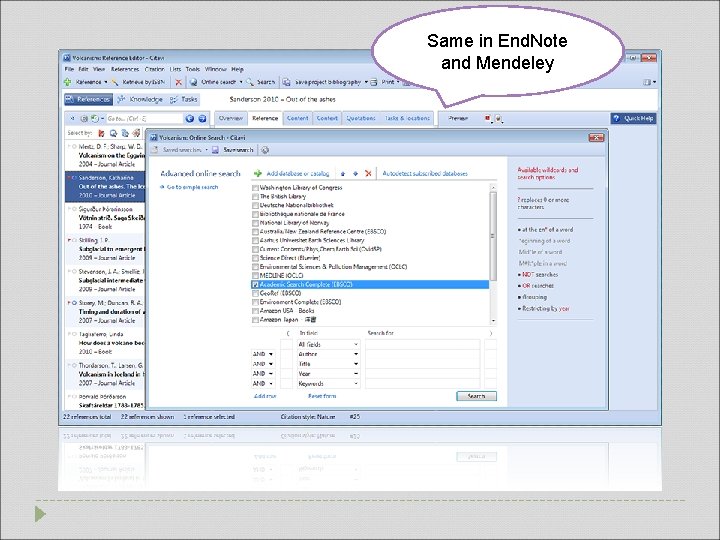Switch to the Knowledge workspace tab
This screenshot has height=540, width=720.
point(141,99)
